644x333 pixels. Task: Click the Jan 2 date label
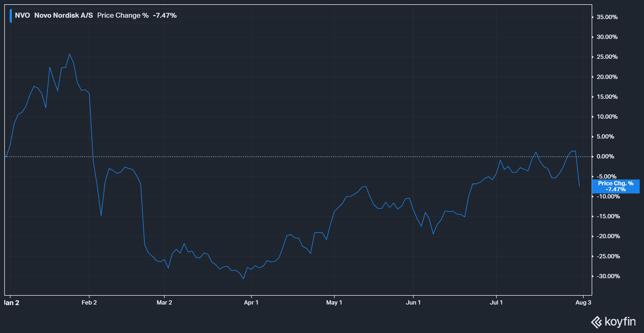[x=12, y=303]
